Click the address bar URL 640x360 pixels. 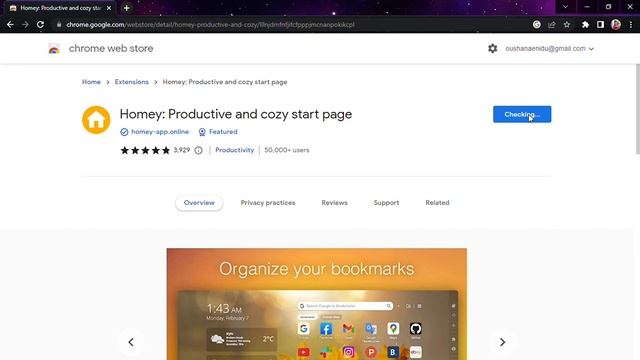tap(210, 24)
